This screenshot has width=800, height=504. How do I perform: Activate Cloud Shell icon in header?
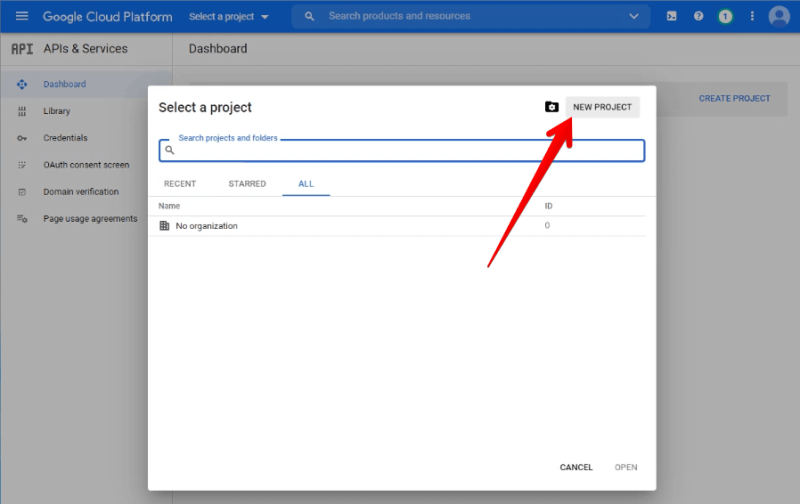(x=671, y=16)
